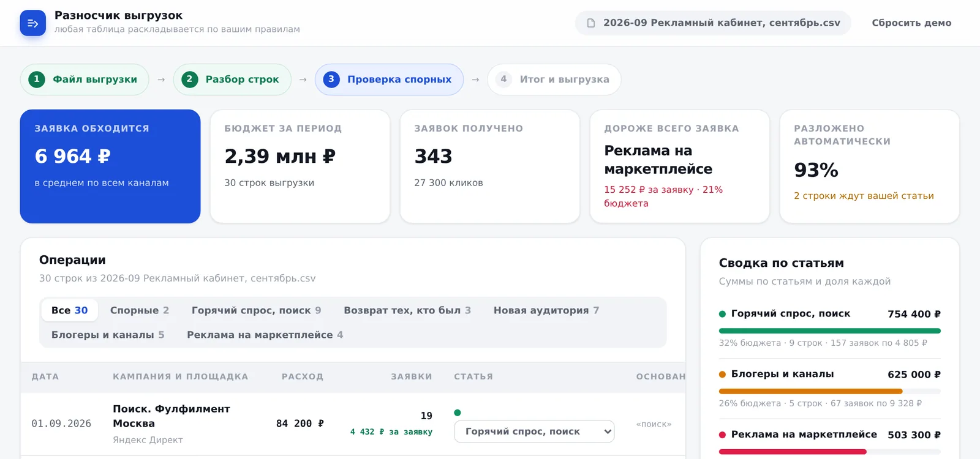Click the summary amount 754 400 ₽
Screen dimensions: 980x459
[x=914, y=314]
